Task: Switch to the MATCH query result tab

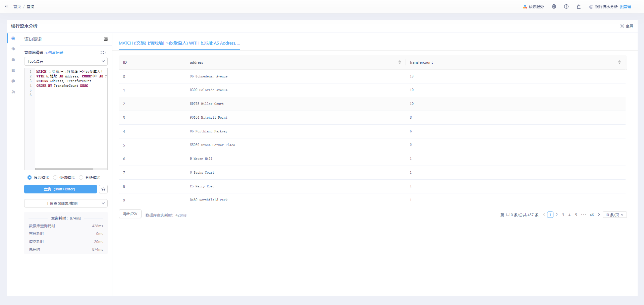Action: pyautogui.click(x=179, y=43)
